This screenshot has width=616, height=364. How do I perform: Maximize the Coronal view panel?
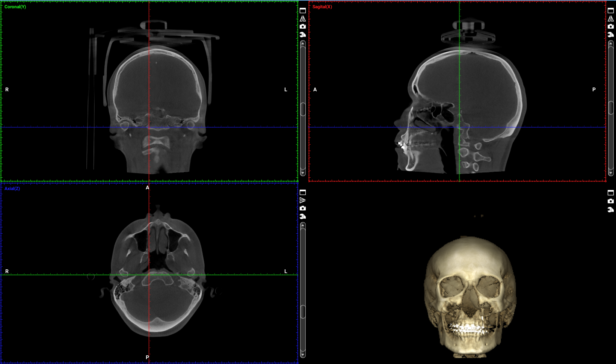pyautogui.click(x=303, y=11)
